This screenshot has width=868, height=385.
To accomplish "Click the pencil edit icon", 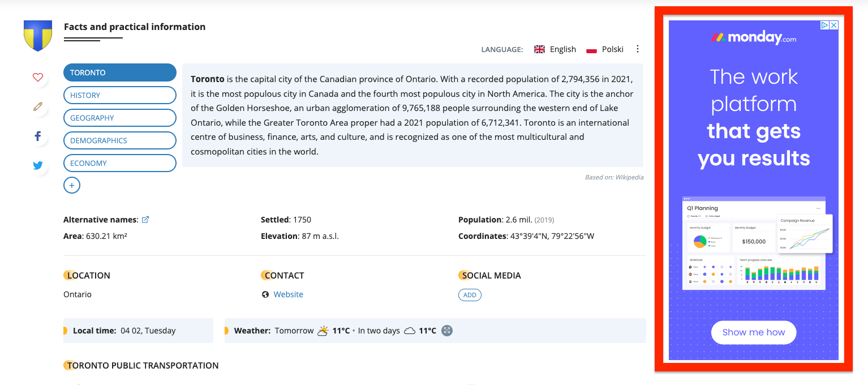I will click(x=38, y=106).
